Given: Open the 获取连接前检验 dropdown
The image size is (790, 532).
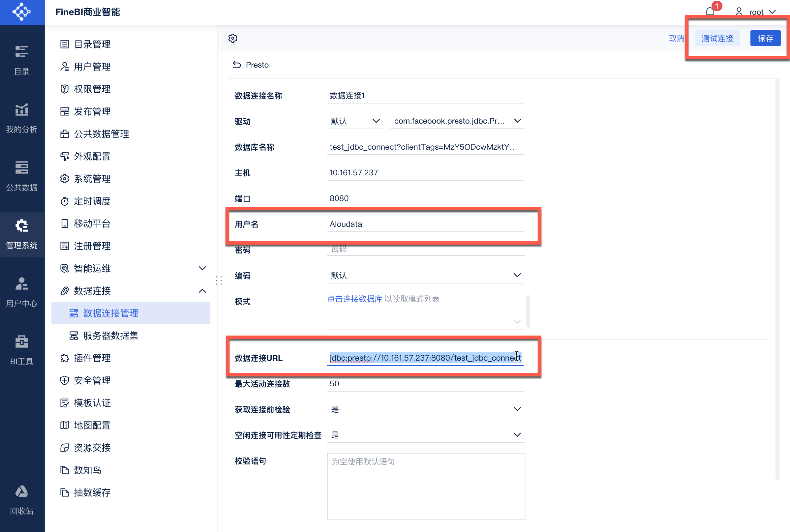Looking at the screenshot, I should tap(426, 409).
